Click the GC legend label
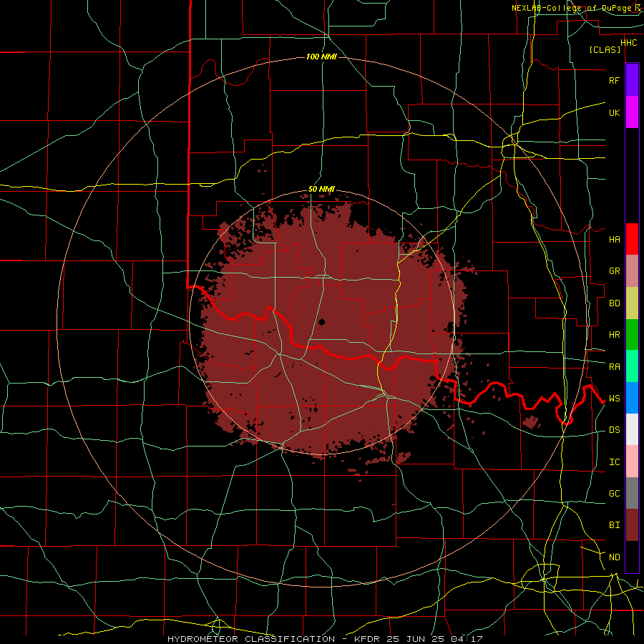Image resolution: width=644 pixels, height=644 pixels. point(614,494)
